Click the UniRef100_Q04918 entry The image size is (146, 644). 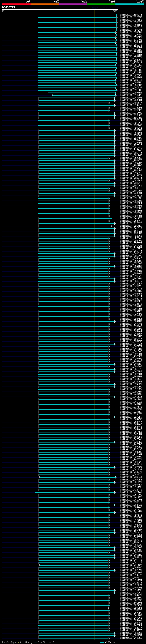(131, 60)
